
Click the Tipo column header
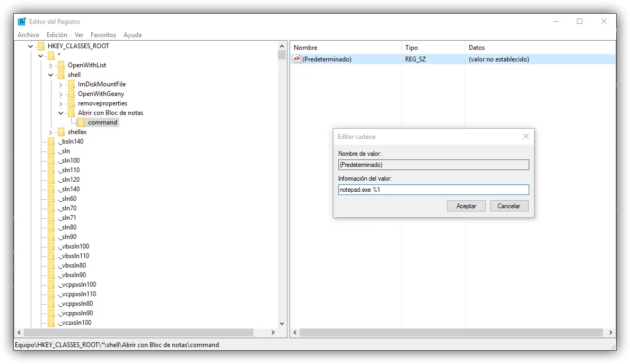coord(433,47)
